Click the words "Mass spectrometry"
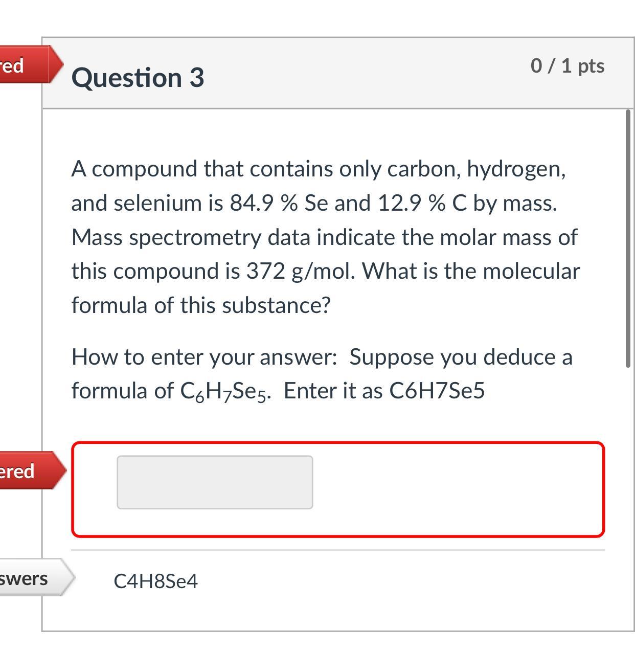 (166, 237)
